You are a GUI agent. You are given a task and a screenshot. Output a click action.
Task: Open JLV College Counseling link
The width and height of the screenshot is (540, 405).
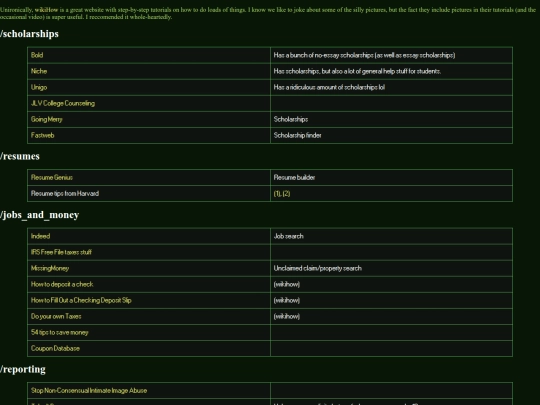(63, 103)
